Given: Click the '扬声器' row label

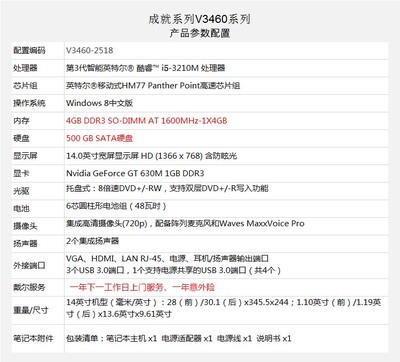Looking at the screenshot, I should [25, 244].
